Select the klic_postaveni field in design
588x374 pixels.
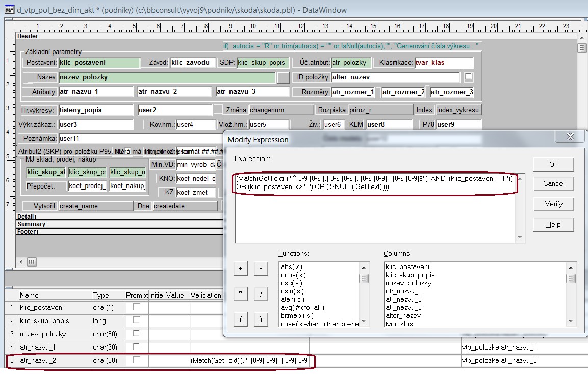point(99,63)
